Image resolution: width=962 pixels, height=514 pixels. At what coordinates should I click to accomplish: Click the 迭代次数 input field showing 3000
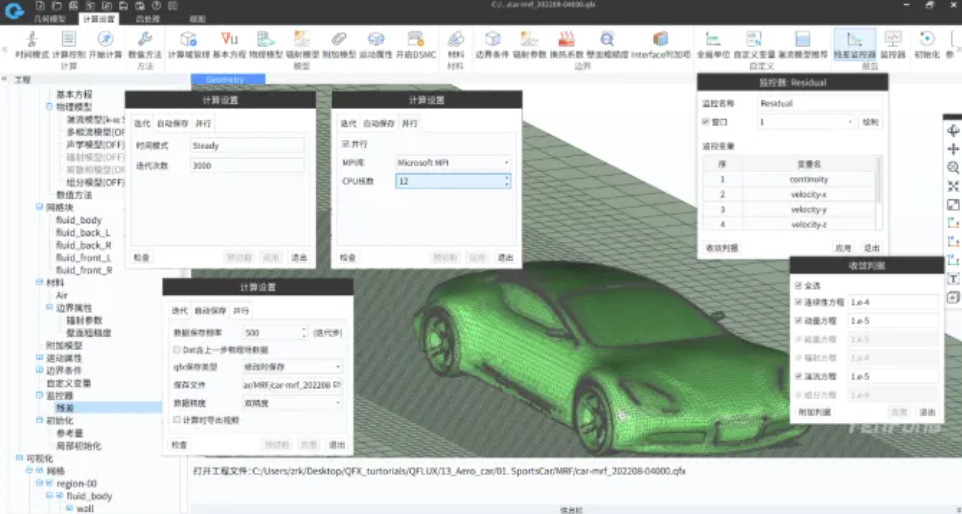coord(246,165)
